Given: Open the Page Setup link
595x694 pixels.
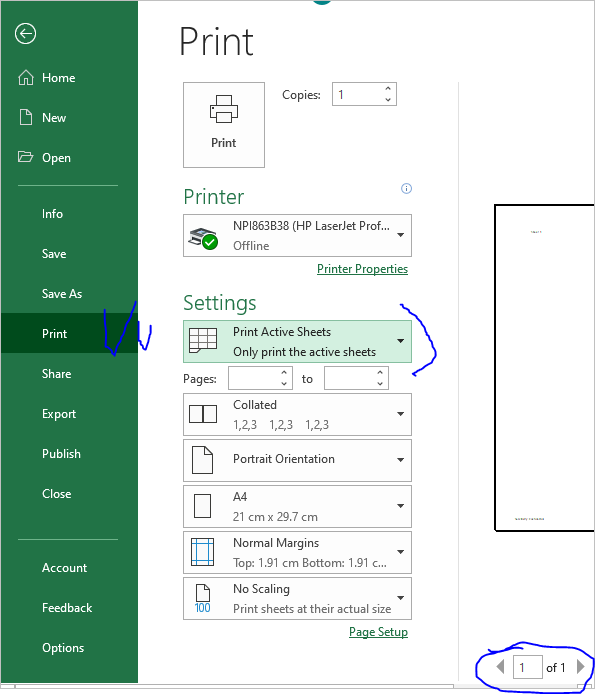Looking at the screenshot, I should click(379, 632).
